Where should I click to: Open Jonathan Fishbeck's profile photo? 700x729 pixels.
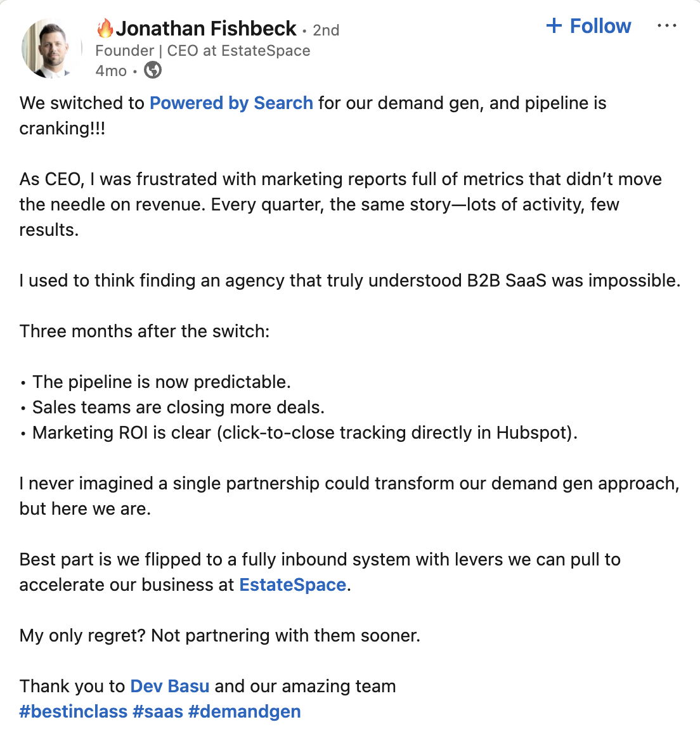pos(51,48)
